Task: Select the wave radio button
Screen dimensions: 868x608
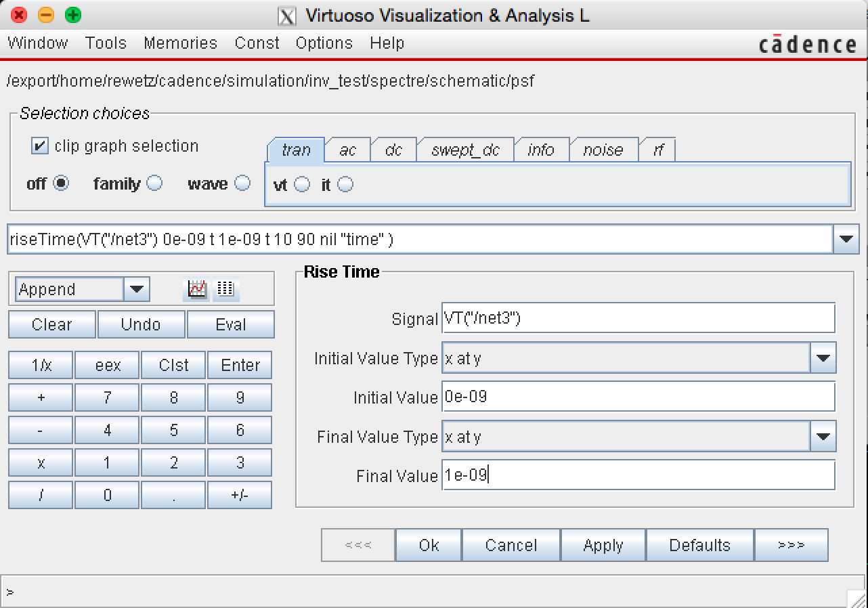Action: pyautogui.click(x=242, y=183)
